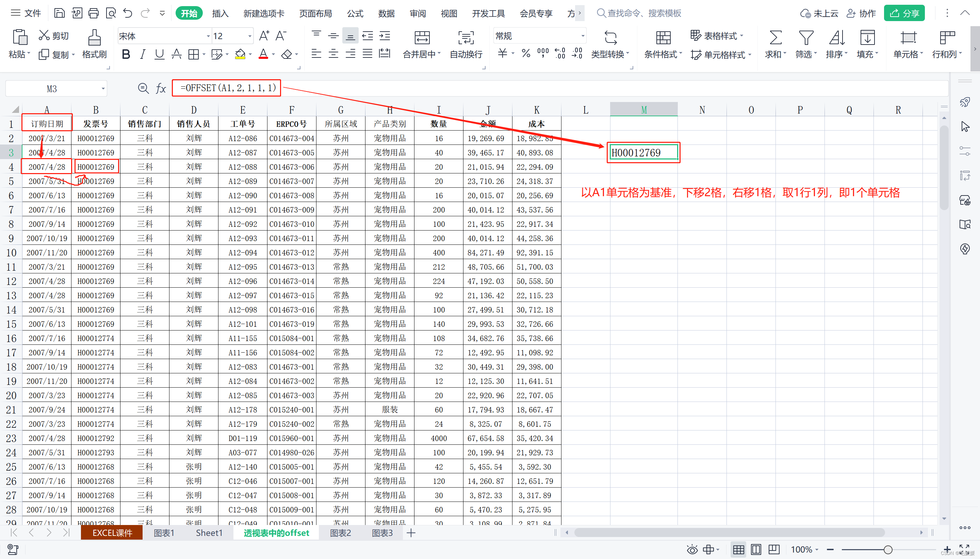Click the red font color swatch
This screenshot has height=559, width=980.
pos(263,54)
